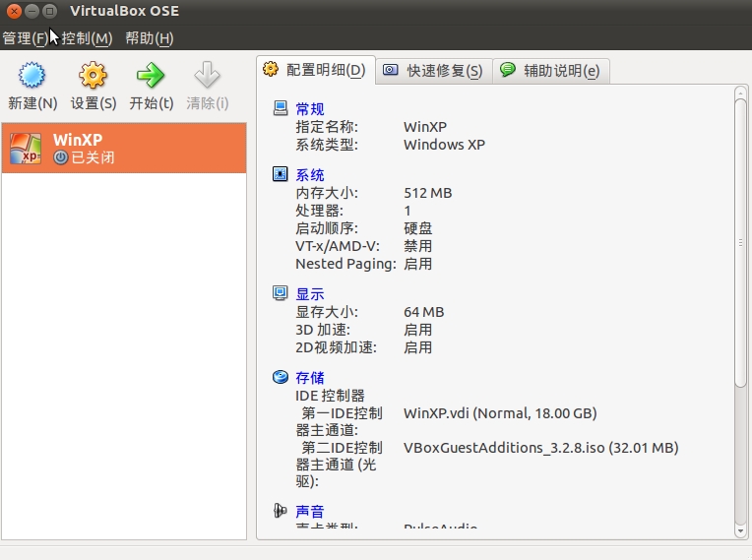This screenshot has width=752, height=560.
Task: Open the 存储 storage settings link
Action: [x=310, y=378]
